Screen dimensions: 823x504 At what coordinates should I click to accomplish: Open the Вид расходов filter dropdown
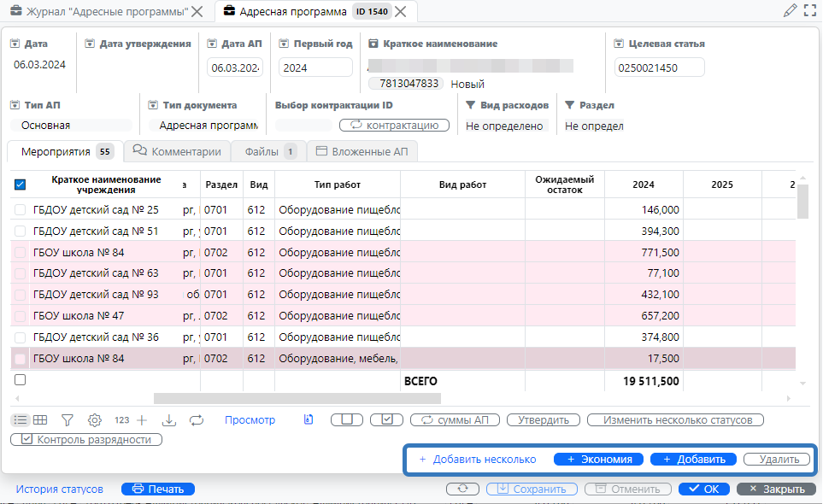point(504,126)
